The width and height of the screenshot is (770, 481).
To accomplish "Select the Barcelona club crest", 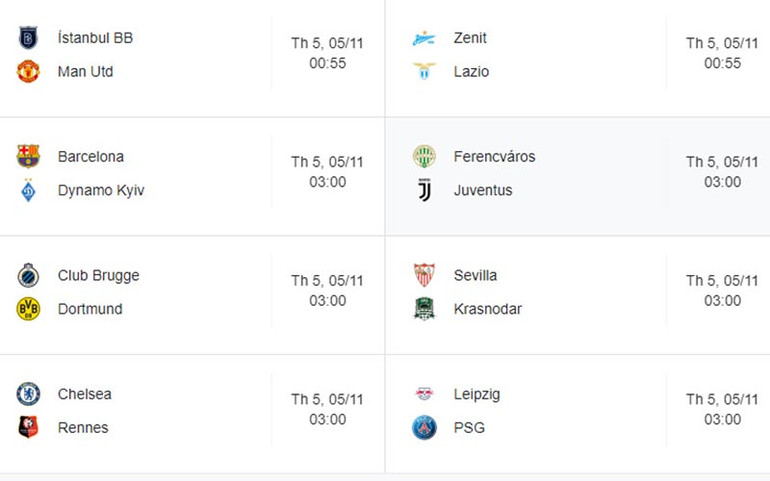I will click(28, 156).
